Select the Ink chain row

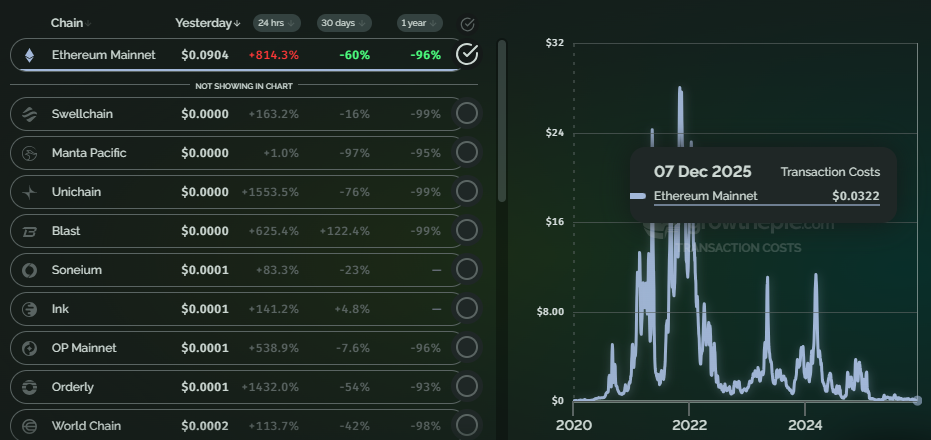click(x=230, y=309)
